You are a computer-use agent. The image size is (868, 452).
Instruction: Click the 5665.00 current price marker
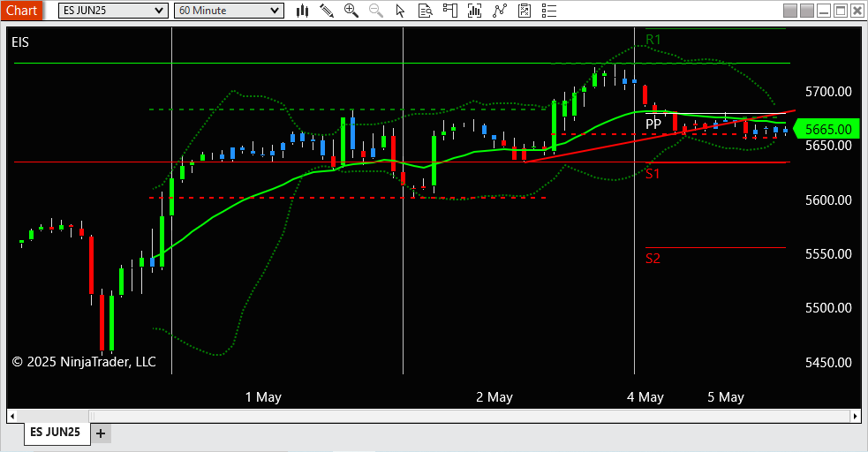826,130
